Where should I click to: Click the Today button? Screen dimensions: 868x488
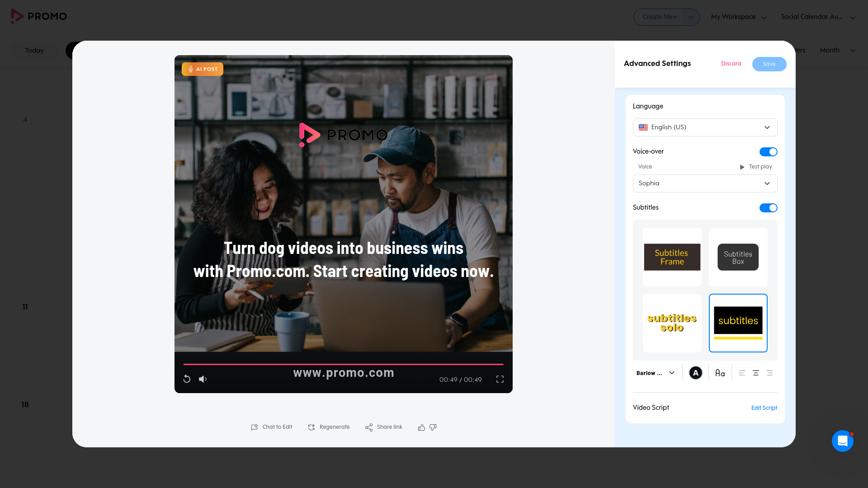click(x=34, y=51)
